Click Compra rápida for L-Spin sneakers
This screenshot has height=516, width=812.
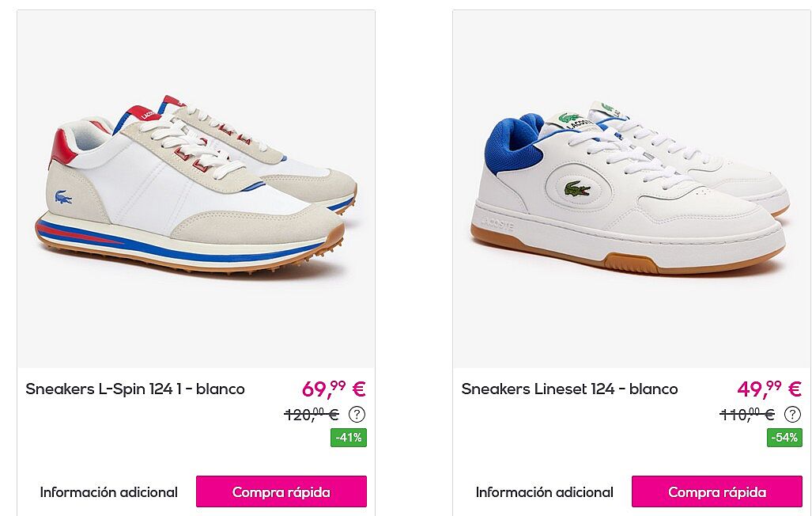[281, 491]
